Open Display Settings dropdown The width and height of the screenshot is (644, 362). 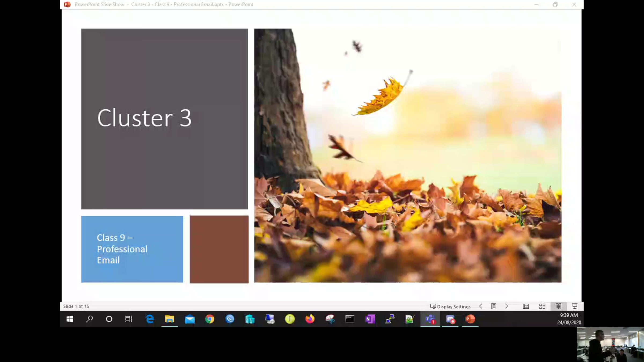point(450,306)
